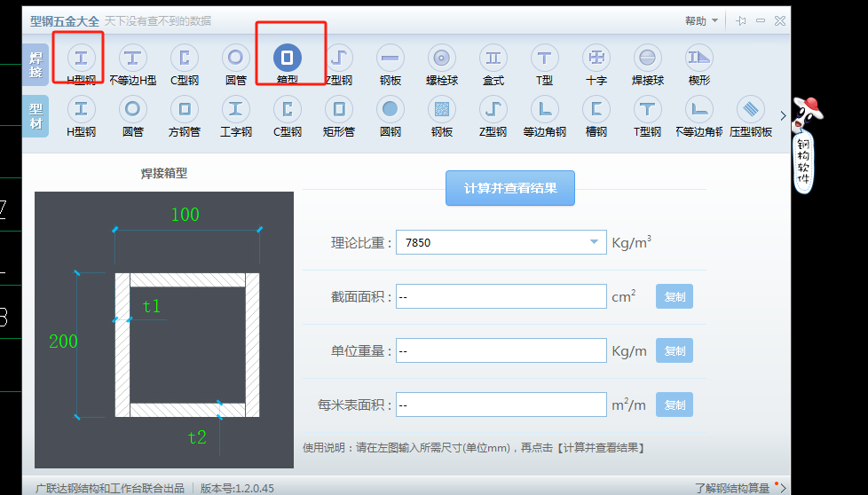Screen dimensions: 868x495
Task: Pin the window with pushpin icon
Action: 741,21
